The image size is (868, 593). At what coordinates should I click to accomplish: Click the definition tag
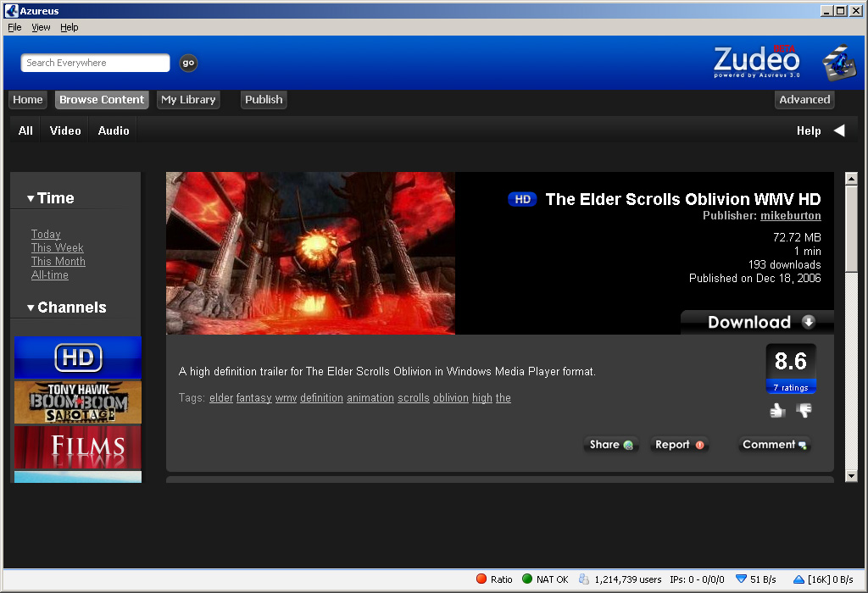tap(321, 397)
